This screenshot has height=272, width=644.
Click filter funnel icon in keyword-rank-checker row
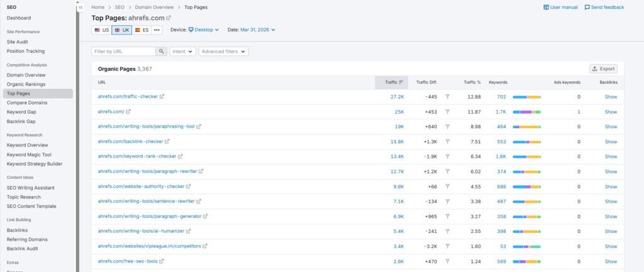tap(447, 156)
